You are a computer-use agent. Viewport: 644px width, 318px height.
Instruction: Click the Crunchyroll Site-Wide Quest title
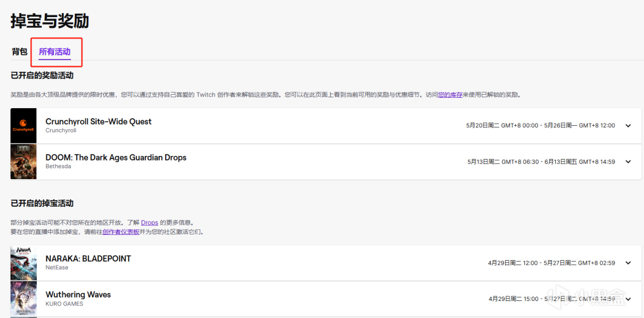[99, 121]
